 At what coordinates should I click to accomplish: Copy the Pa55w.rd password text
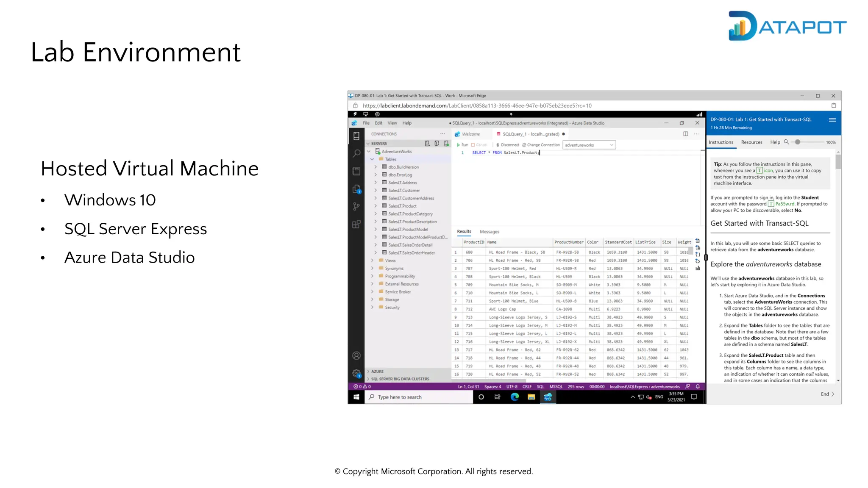785,204
